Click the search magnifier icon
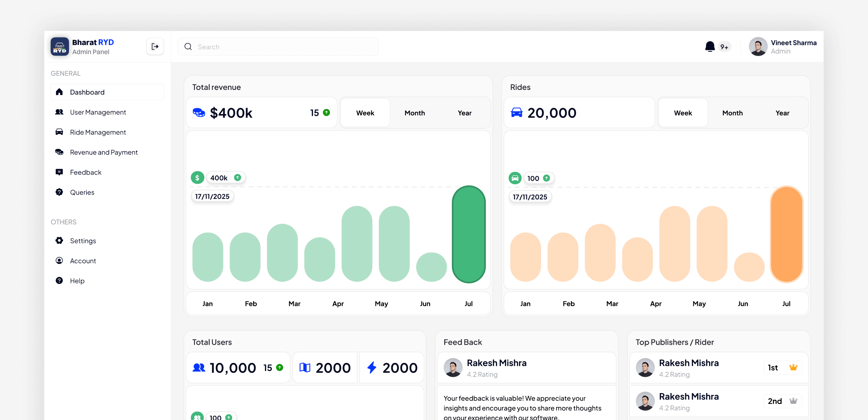The width and height of the screenshot is (868, 420). [x=188, y=47]
